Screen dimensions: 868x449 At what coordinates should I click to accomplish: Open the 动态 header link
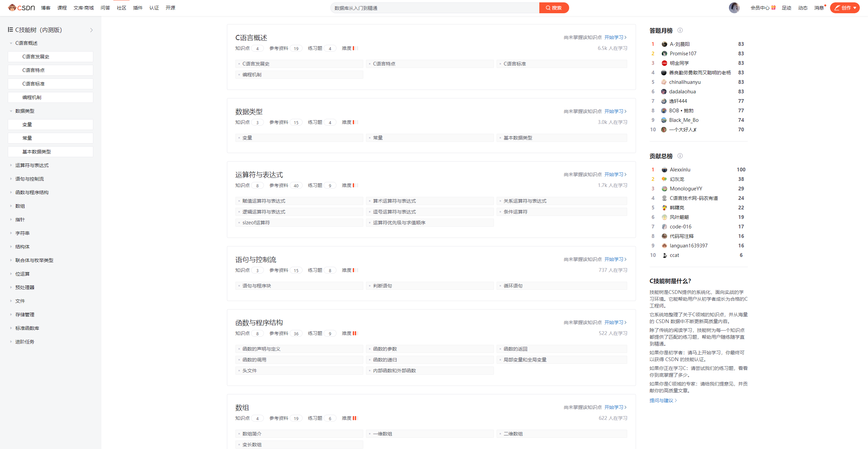tap(803, 7)
